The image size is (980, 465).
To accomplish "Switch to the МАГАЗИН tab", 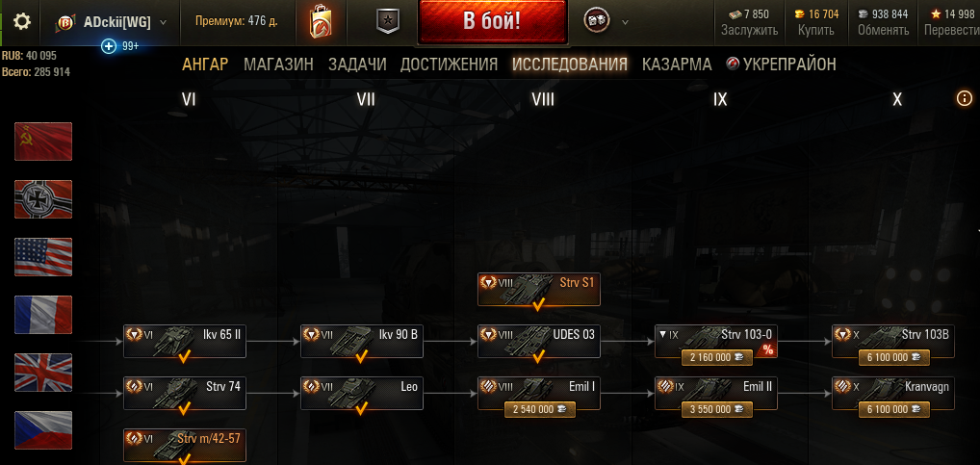I will pos(279,65).
